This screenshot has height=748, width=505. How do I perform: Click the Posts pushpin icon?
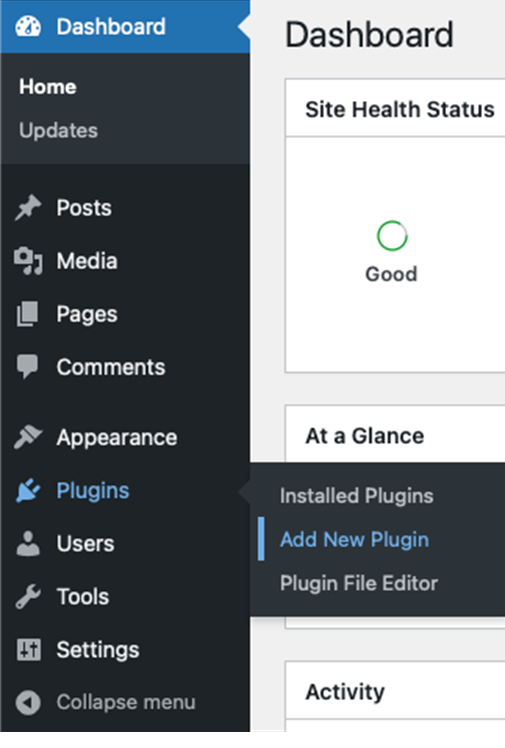point(28,208)
